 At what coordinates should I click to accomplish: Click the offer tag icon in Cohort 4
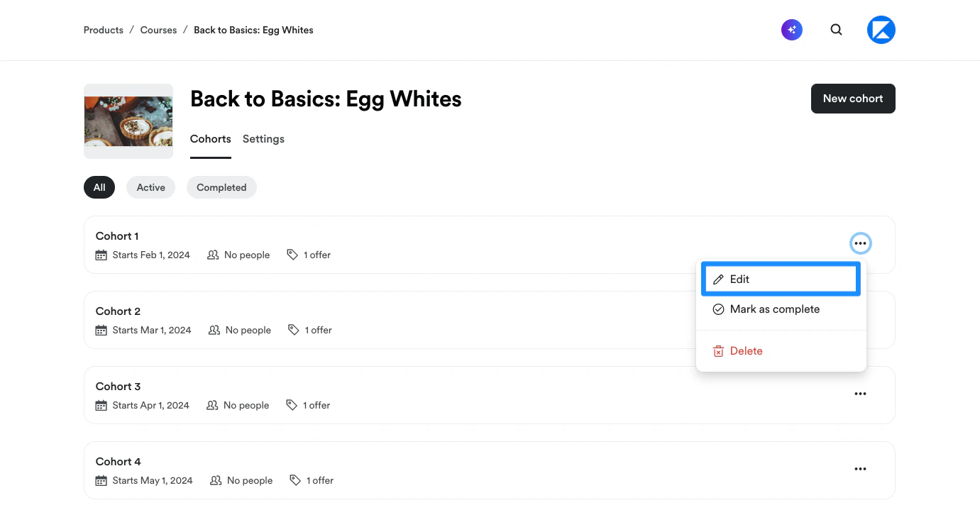pyautogui.click(x=295, y=481)
